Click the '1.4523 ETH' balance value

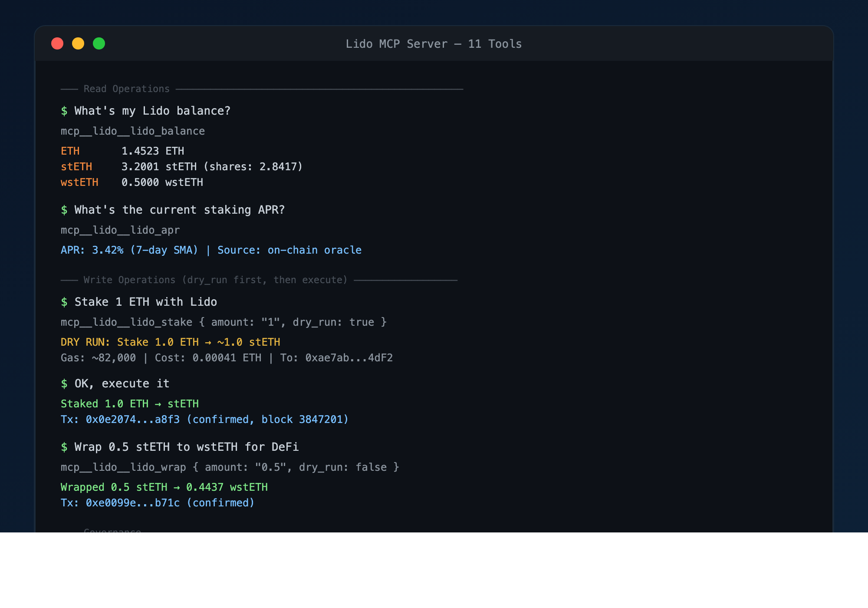tap(153, 151)
